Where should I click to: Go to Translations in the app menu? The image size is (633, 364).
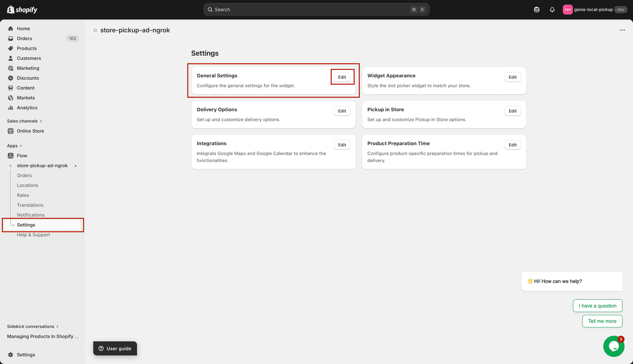pyautogui.click(x=30, y=205)
